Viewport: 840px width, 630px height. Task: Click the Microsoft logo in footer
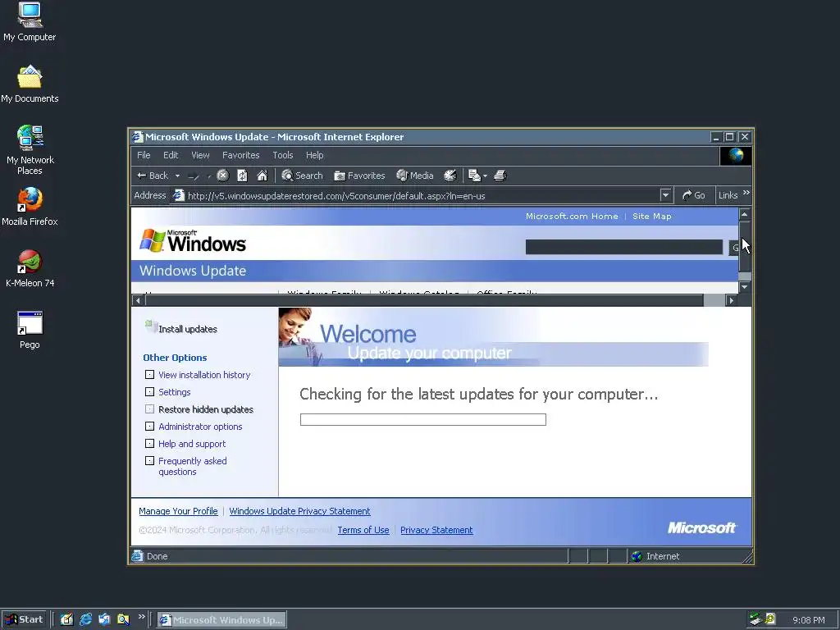tap(702, 527)
